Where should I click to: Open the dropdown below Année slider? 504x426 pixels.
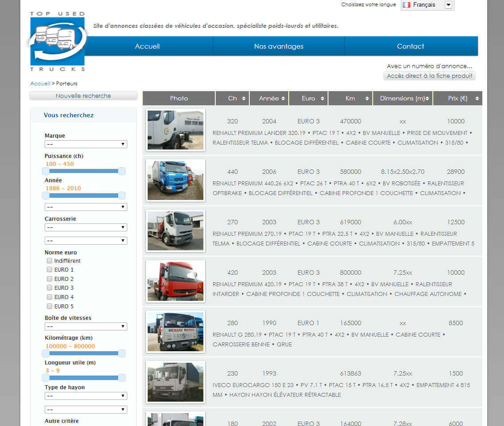pos(86,207)
